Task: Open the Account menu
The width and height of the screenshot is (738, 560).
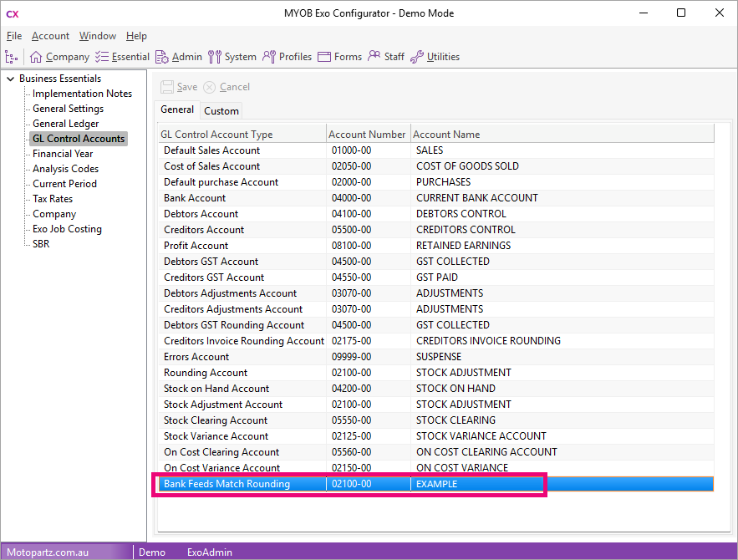Action: coord(50,36)
